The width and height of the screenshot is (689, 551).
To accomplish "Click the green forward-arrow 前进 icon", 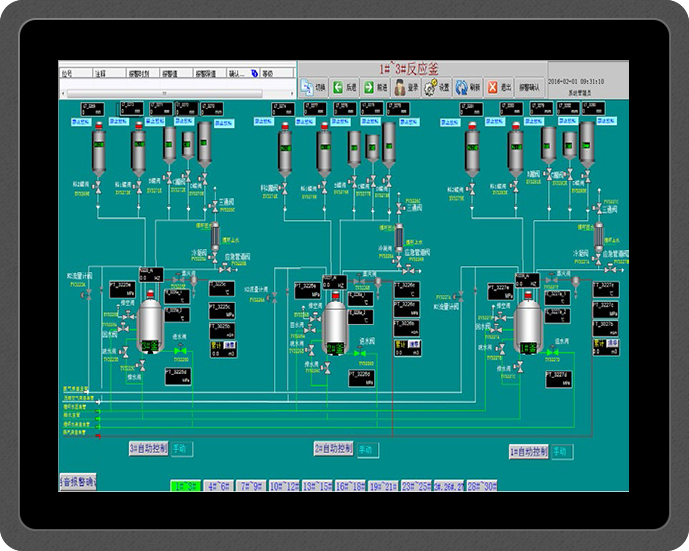I will click(x=369, y=87).
